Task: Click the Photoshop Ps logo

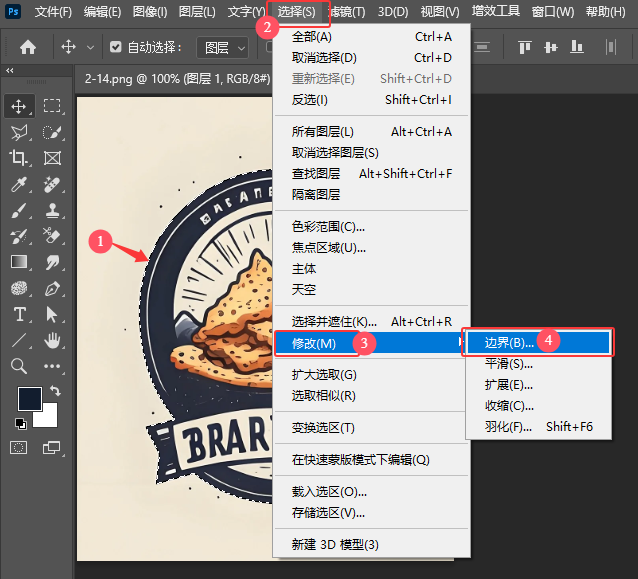Action: coord(13,12)
